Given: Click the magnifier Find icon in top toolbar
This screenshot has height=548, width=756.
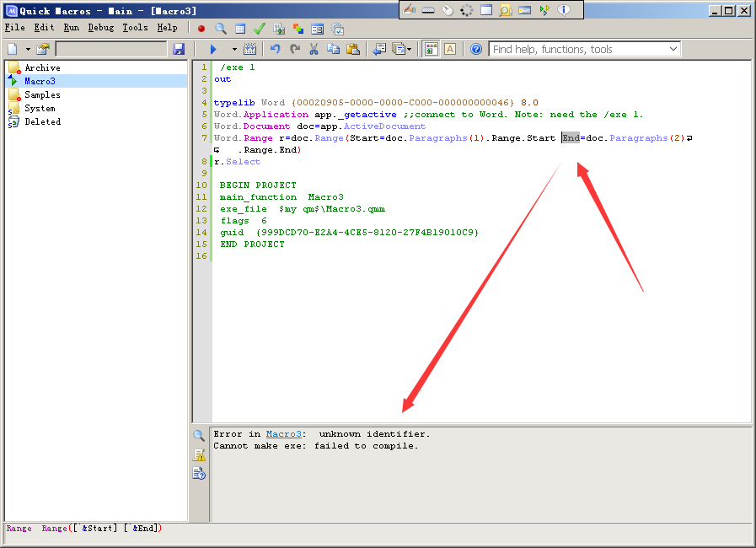Looking at the screenshot, I should click(221, 29).
